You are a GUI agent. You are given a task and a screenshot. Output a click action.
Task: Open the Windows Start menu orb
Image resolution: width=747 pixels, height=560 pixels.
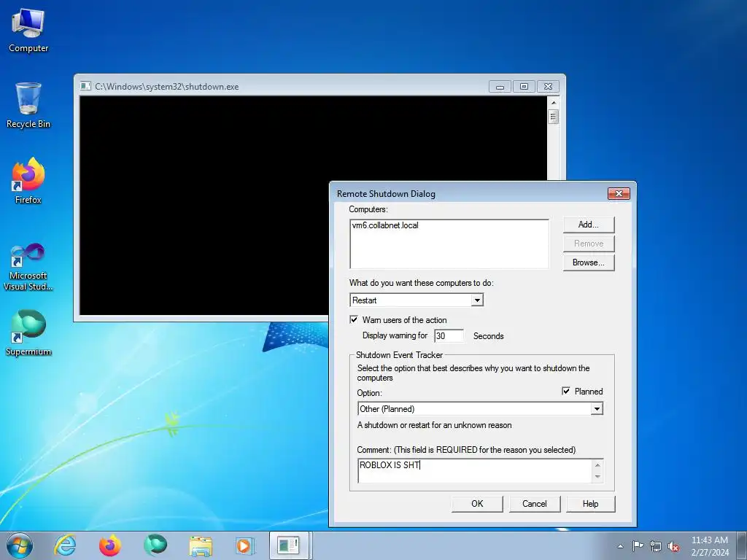point(19,545)
